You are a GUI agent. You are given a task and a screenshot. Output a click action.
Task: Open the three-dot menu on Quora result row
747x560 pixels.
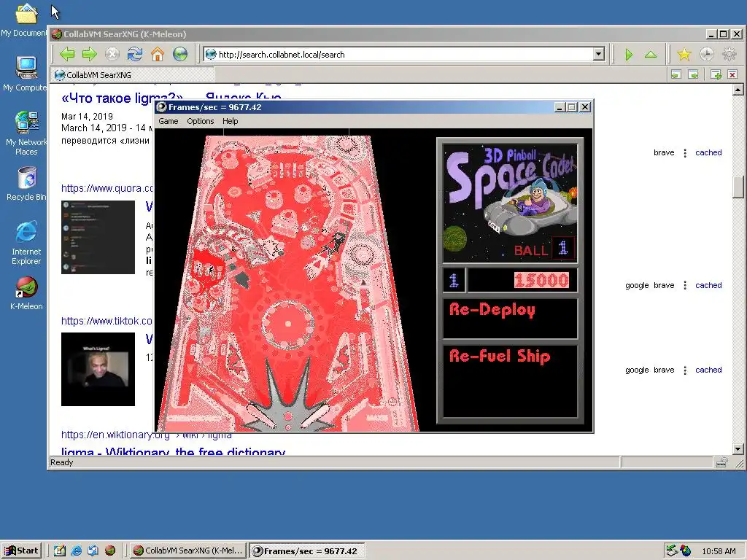685,285
